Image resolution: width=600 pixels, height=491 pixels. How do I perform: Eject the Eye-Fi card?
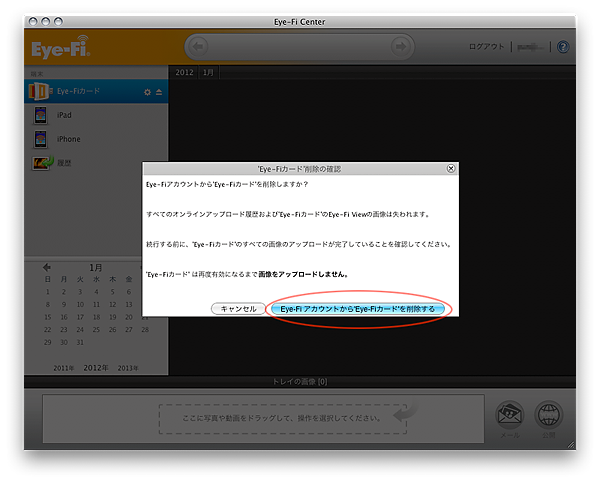click(x=159, y=92)
